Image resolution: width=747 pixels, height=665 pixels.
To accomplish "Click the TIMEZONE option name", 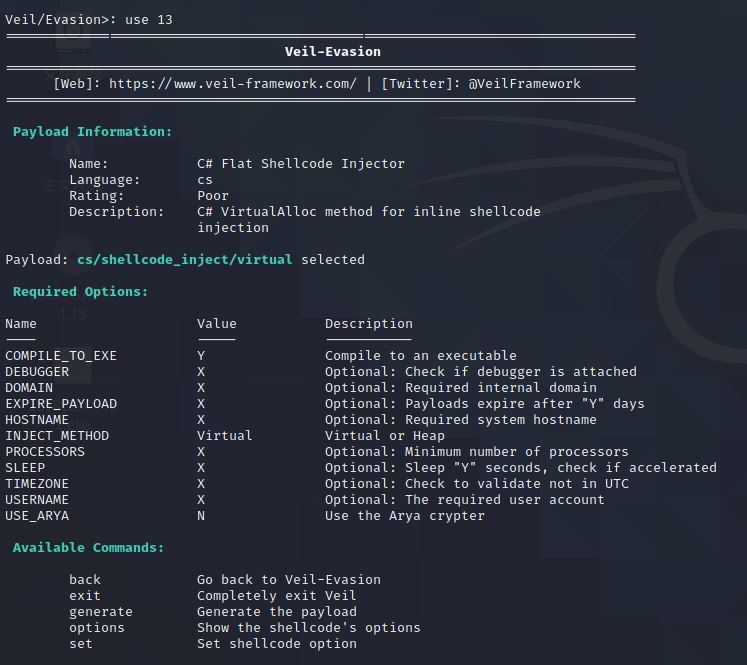I will tap(37, 484).
